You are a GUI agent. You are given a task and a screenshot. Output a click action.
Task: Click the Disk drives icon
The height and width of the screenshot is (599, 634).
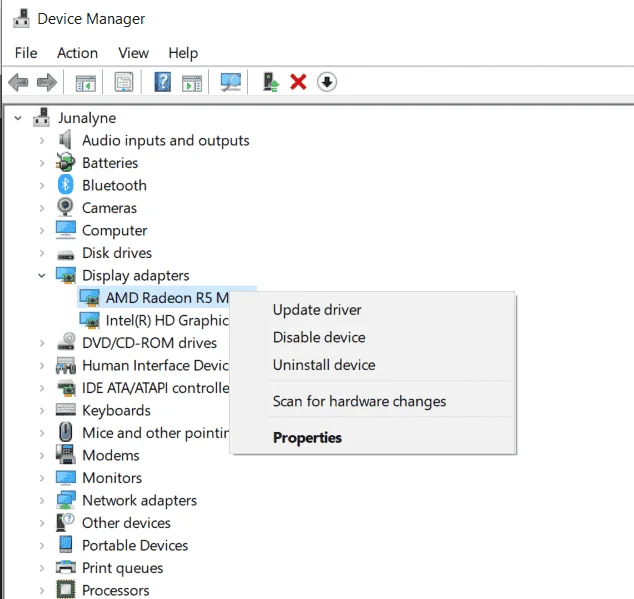tap(66, 254)
